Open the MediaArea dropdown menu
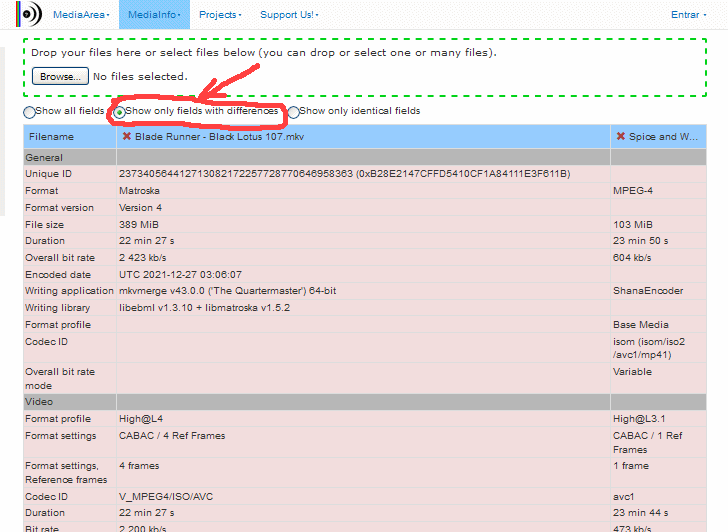This screenshot has height=532, width=728. point(81,14)
